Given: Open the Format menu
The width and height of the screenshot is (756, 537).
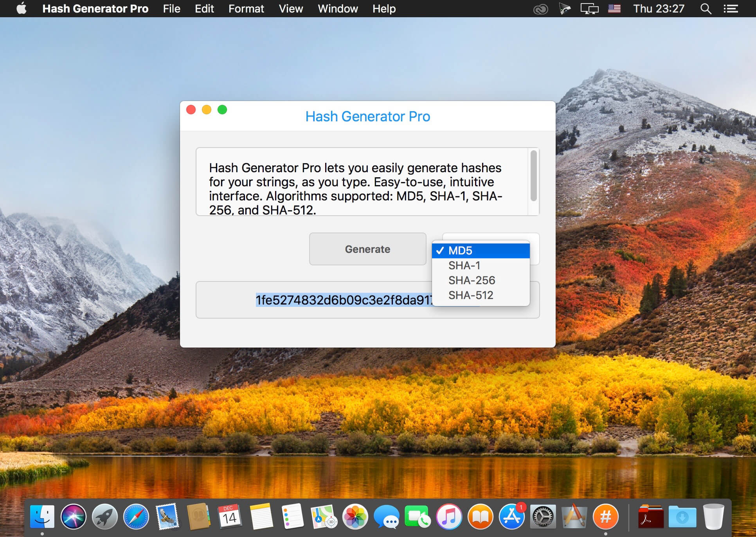Looking at the screenshot, I should click(x=246, y=9).
